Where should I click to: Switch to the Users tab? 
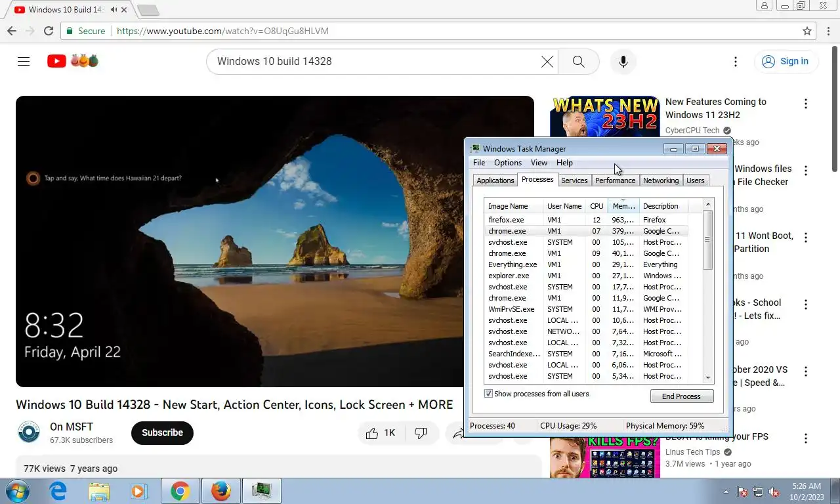coord(696,180)
